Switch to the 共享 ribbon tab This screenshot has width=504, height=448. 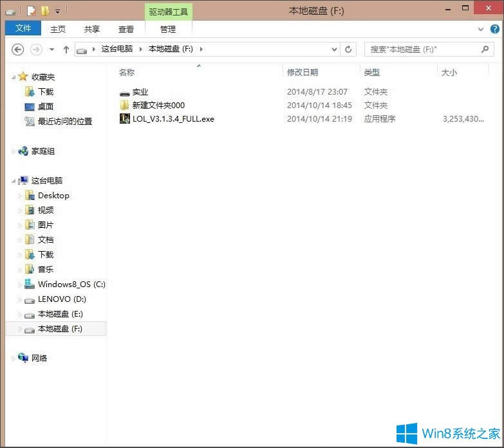click(x=92, y=29)
